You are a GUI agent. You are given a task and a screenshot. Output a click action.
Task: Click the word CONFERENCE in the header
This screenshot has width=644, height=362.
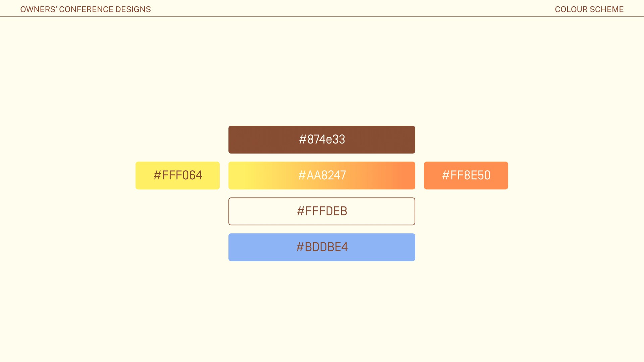86,9
